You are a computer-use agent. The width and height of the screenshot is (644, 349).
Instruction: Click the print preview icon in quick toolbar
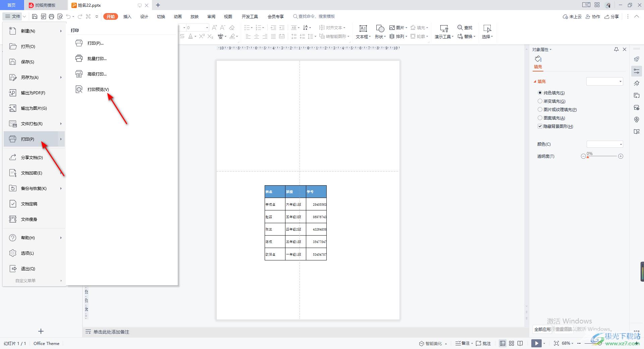[x=60, y=16]
